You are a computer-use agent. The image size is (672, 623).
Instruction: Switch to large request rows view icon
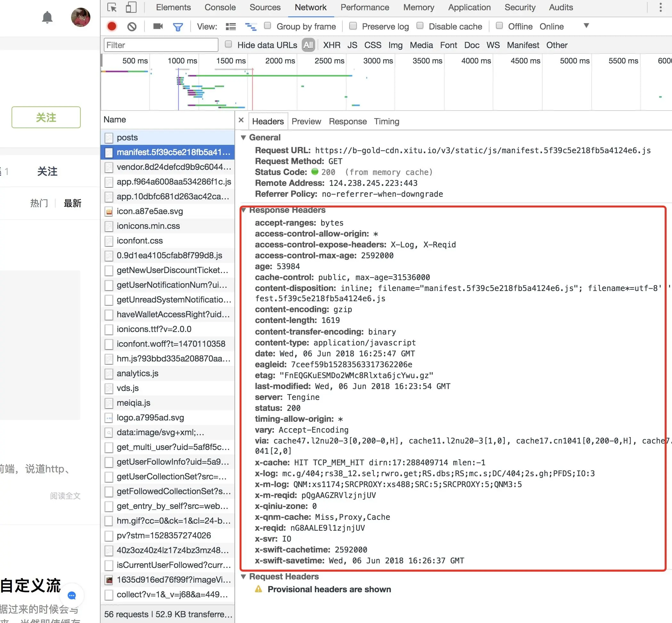231,27
